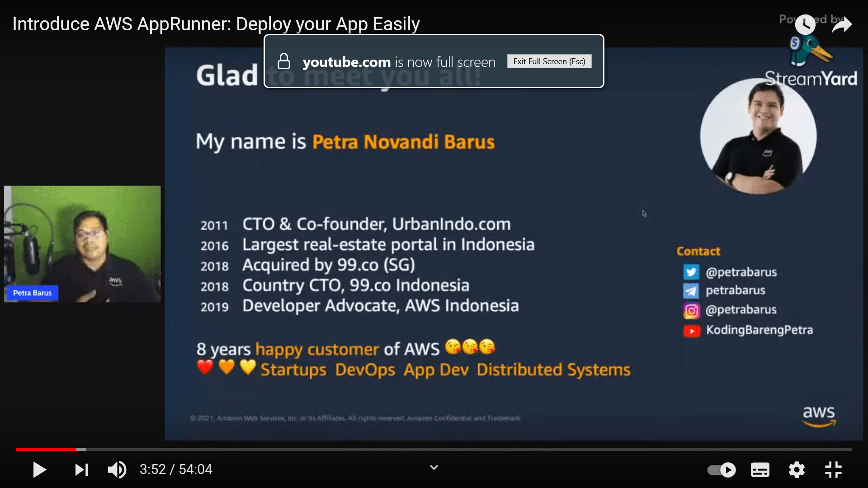Click the YouTube icon beside KodingBarengPetra
The height and width of the screenshot is (488, 868).
pos(692,331)
